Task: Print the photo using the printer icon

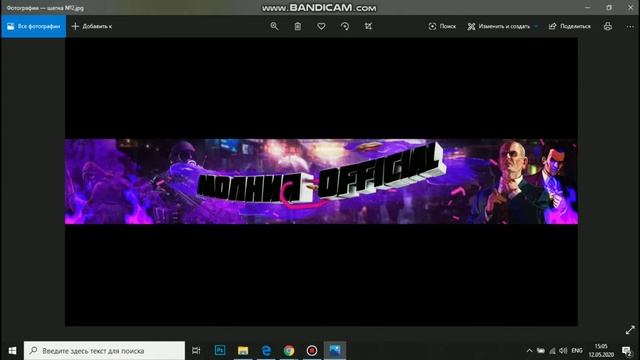Action: point(608,26)
